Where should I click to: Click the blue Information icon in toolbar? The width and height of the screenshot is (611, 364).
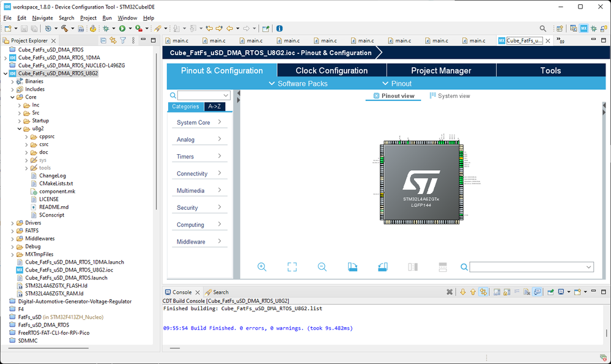click(280, 29)
